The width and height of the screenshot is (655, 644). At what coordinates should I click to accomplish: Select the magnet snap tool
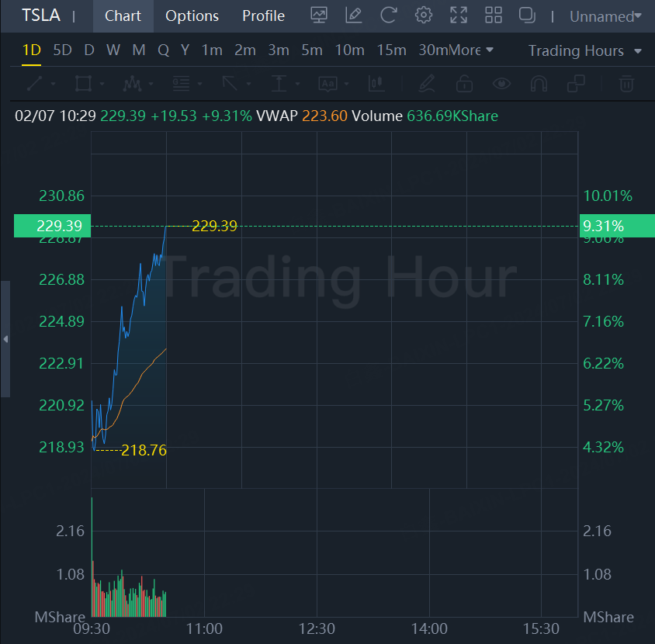[539, 83]
